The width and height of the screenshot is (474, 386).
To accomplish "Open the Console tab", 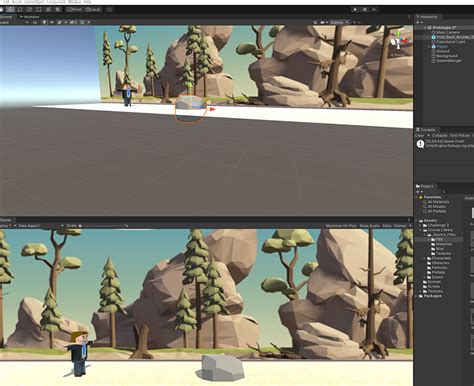I will [x=426, y=130].
